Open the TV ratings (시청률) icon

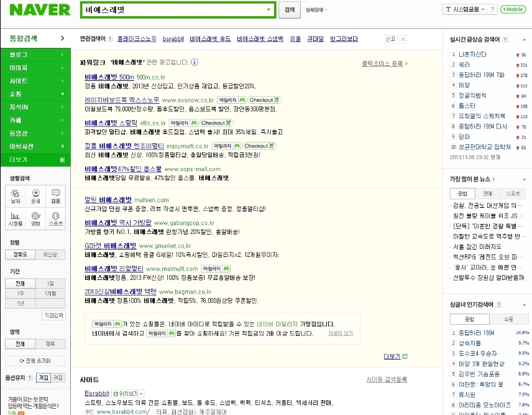pyautogui.click(x=16, y=219)
